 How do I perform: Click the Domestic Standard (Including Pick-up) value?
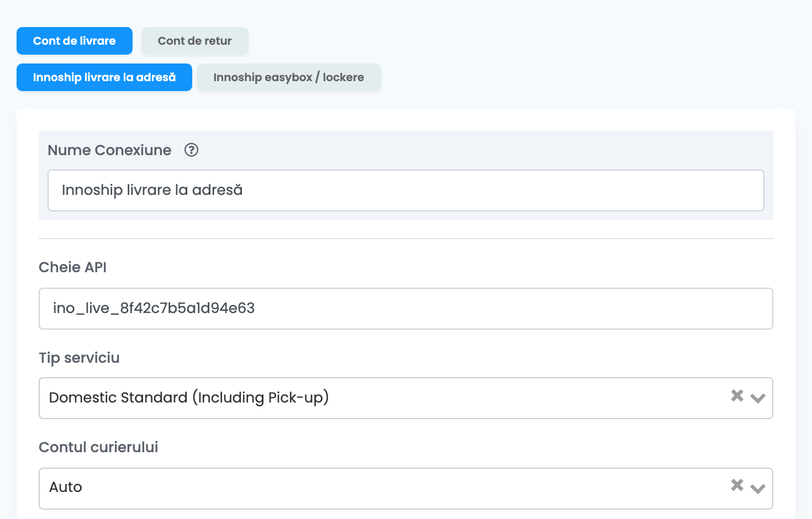189,398
